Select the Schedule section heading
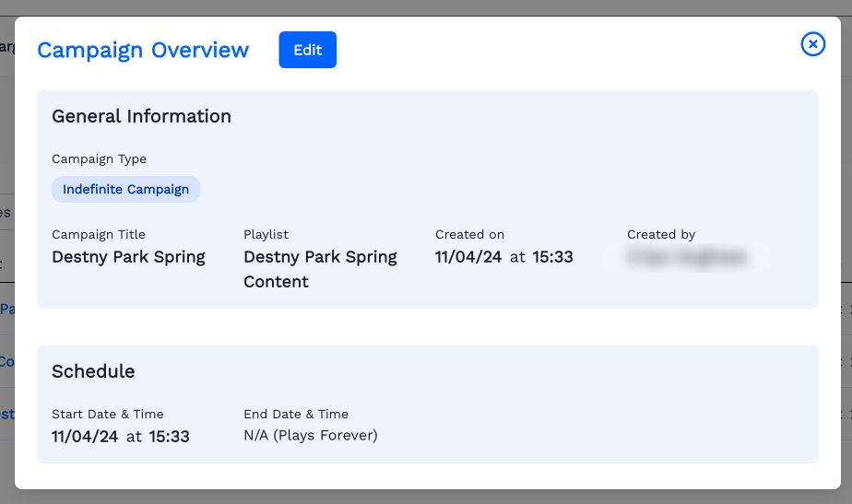Screen dimensions: 852x504 [93, 371]
